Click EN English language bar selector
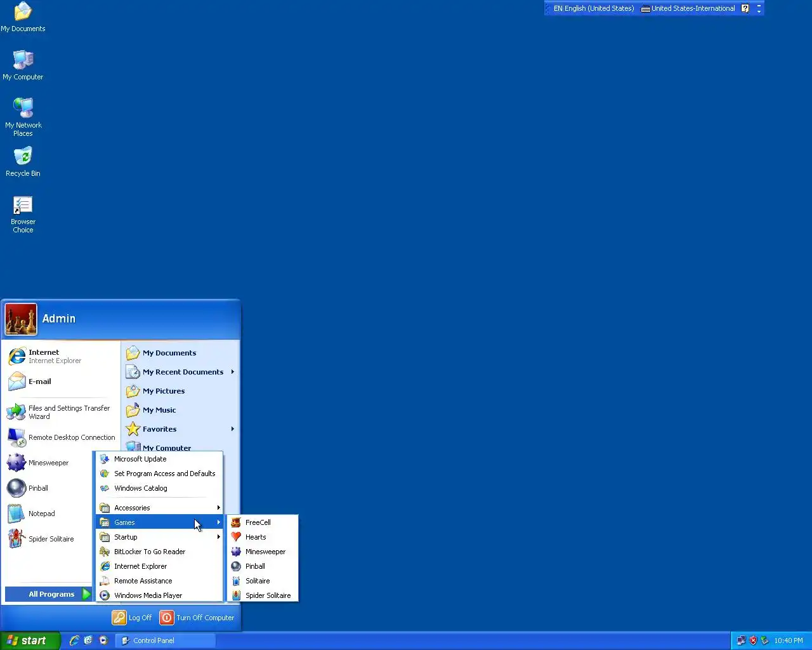This screenshot has height=650, width=812. 593,8
